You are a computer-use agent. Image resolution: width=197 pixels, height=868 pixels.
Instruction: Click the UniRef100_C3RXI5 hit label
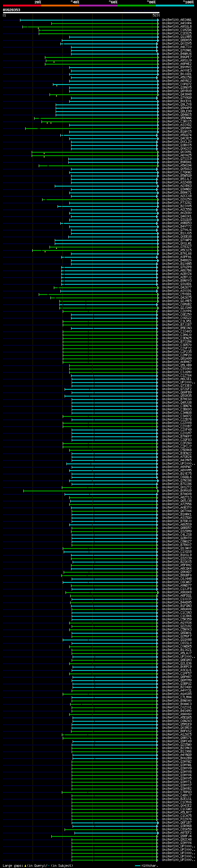coord(177,122)
